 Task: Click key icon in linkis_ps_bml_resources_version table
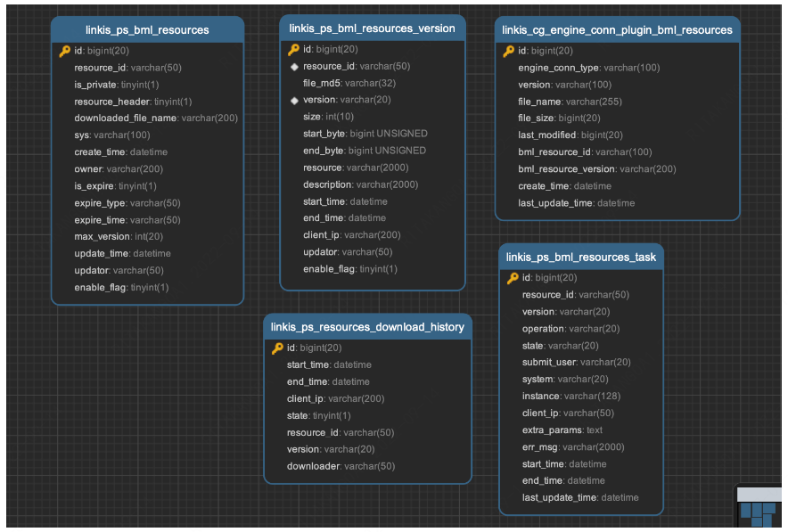(x=293, y=49)
